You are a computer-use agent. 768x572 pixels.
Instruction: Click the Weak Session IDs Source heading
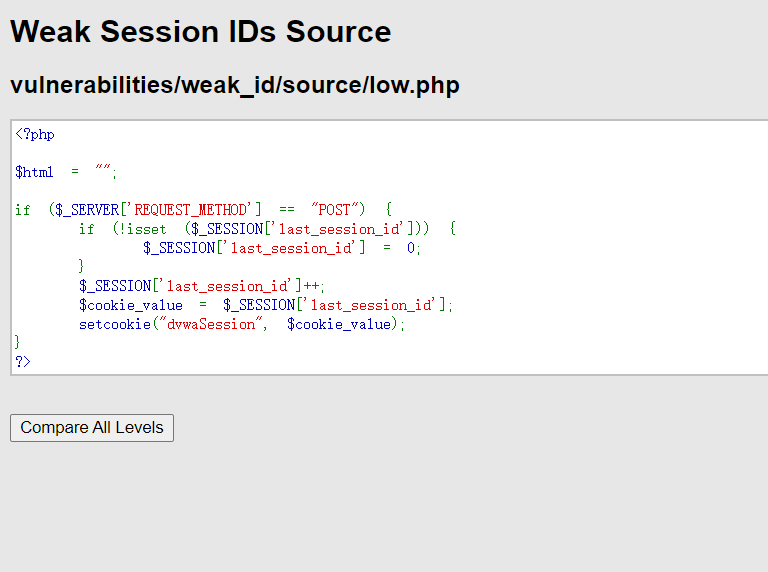200,31
